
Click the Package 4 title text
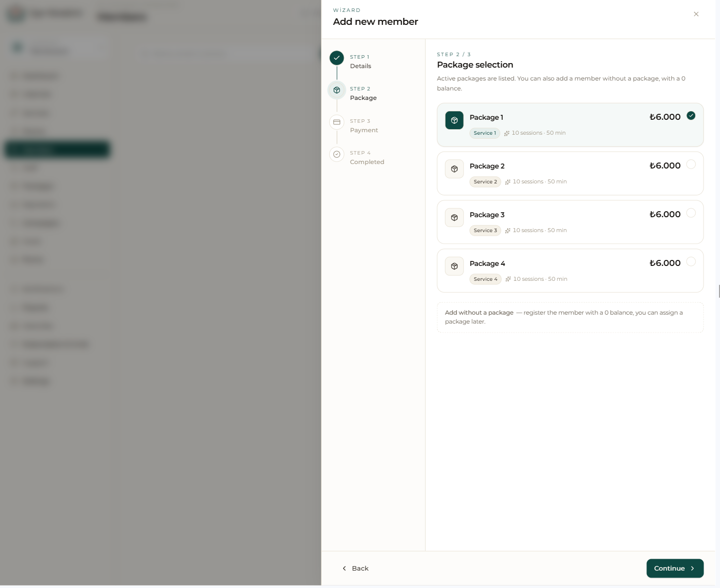(487, 263)
